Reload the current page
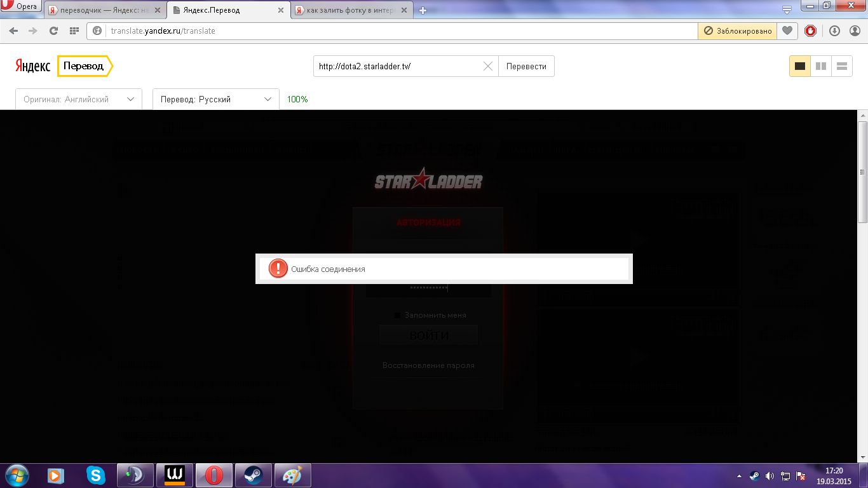This screenshot has width=868, height=488. point(53,30)
